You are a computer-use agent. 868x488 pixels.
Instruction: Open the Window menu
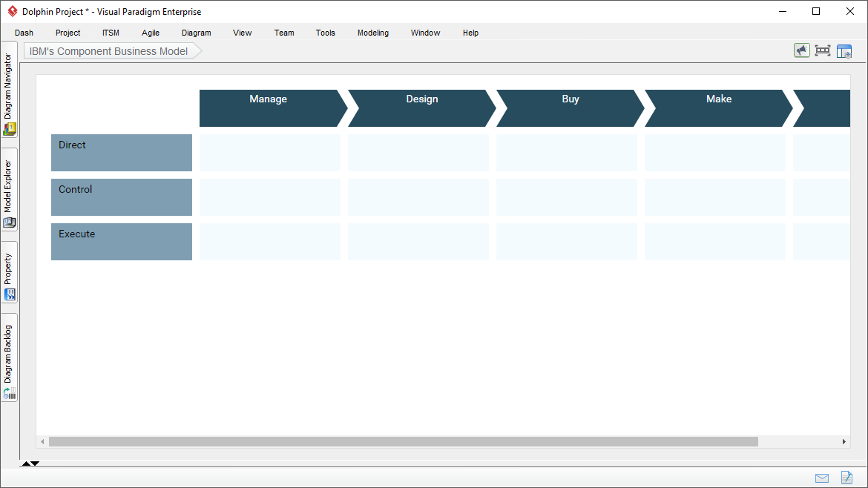tap(425, 33)
